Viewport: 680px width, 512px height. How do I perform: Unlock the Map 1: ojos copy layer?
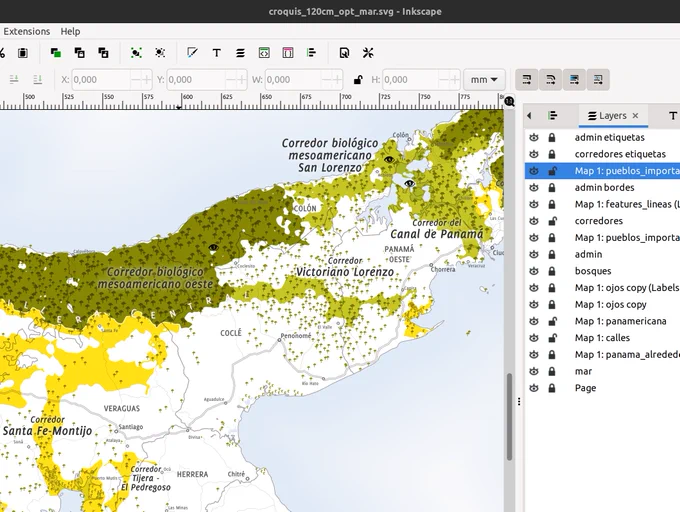pos(552,305)
